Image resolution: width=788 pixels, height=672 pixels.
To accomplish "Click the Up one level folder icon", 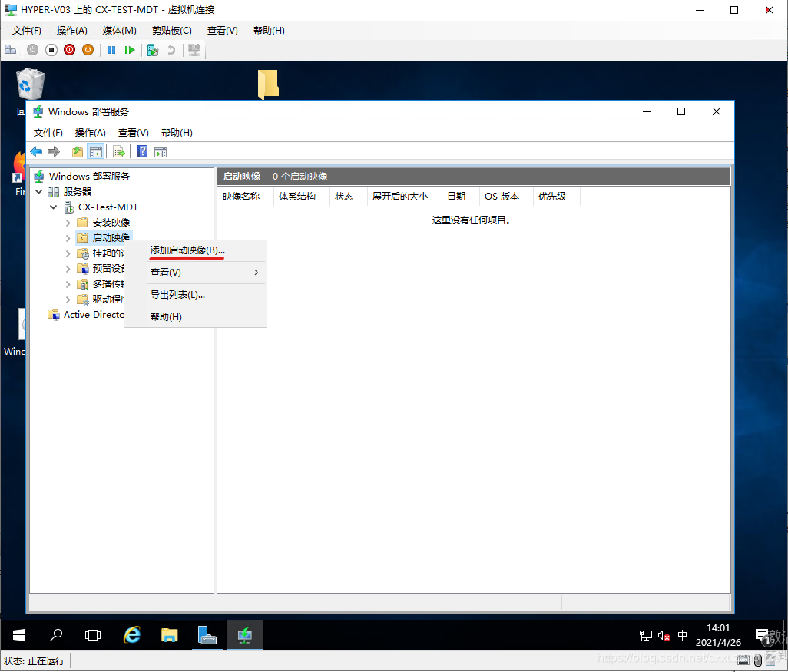I will coord(78,152).
